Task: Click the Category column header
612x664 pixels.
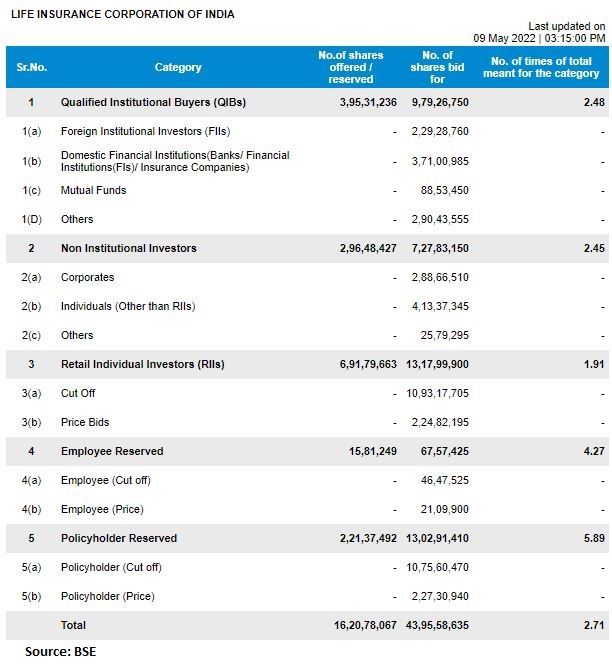Action: coord(178,67)
